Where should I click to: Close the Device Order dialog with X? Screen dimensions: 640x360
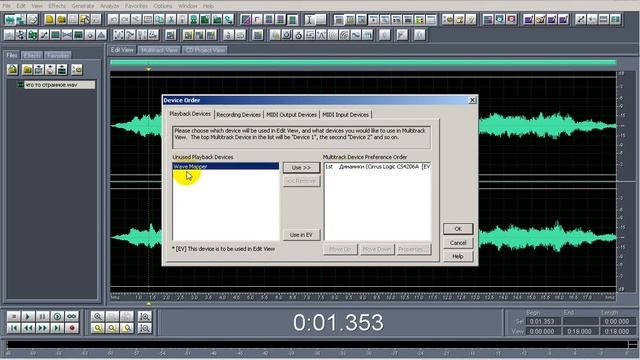click(x=472, y=100)
